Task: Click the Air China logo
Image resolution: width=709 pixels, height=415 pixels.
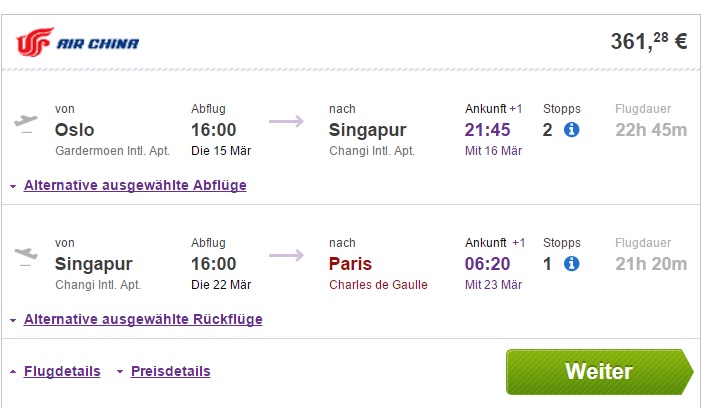Action: pyautogui.click(x=78, y=42)
